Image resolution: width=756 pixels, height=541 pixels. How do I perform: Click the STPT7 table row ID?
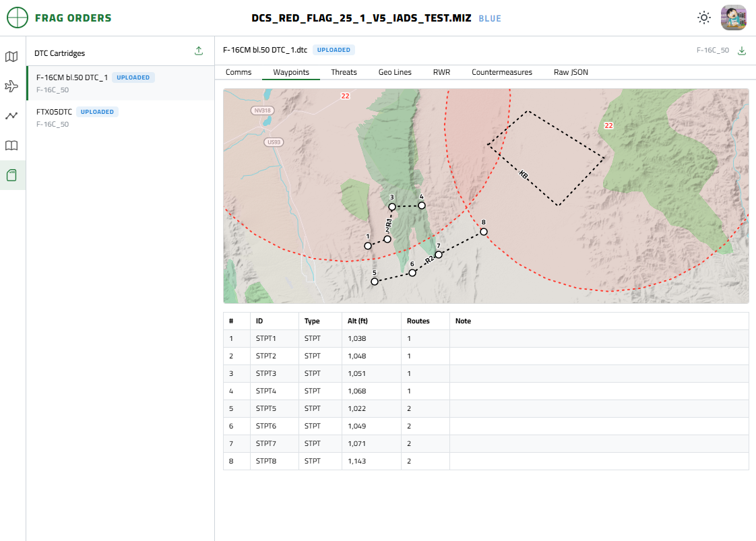coord(266,443)
